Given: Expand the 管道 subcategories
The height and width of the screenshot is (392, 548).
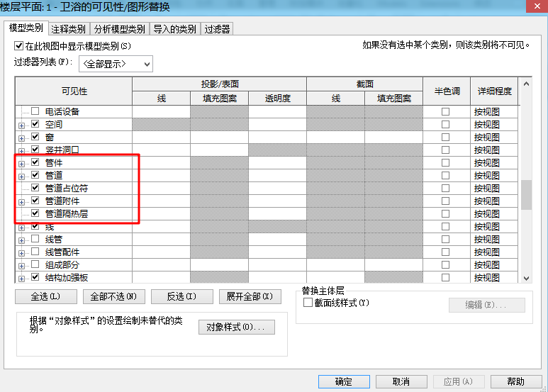Looking at the screenshot, I should [22, 177].
